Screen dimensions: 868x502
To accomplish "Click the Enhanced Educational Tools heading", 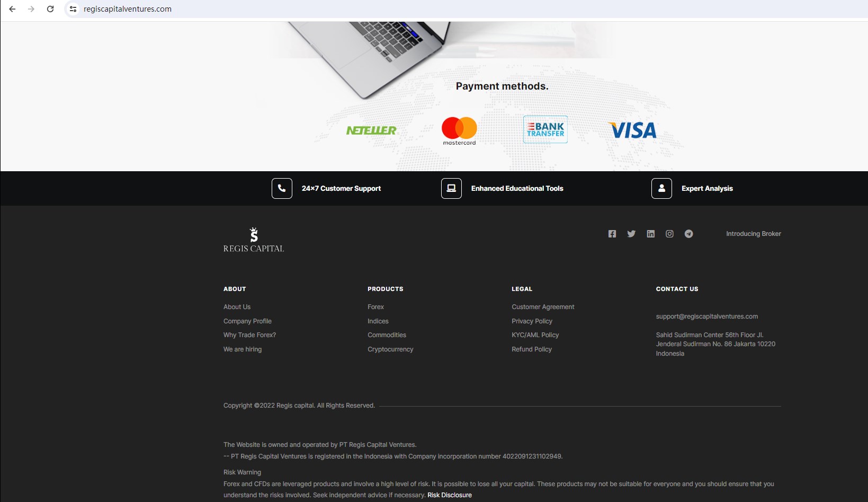I will pos(517,189).
